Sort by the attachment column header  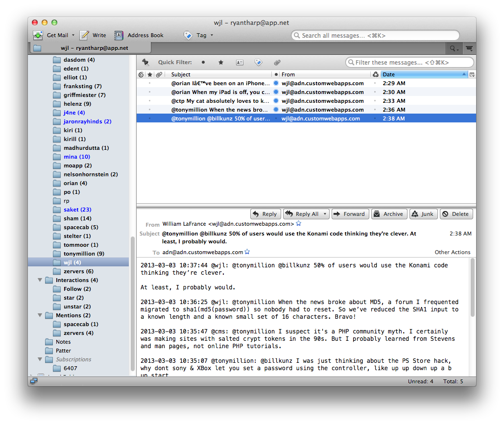pyautogui.click(x=159, y=74)
